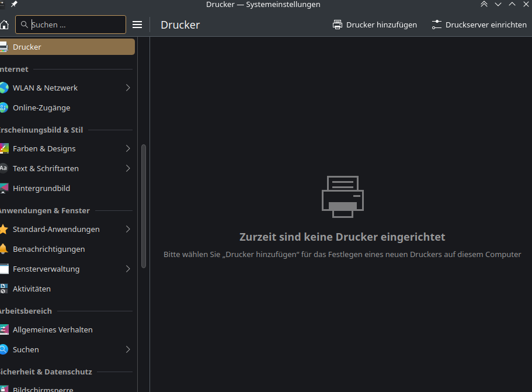Viewport: 532px width, 392px height.
Task: Click the Drucker hinzufügen button
Action: pos(375,25)
